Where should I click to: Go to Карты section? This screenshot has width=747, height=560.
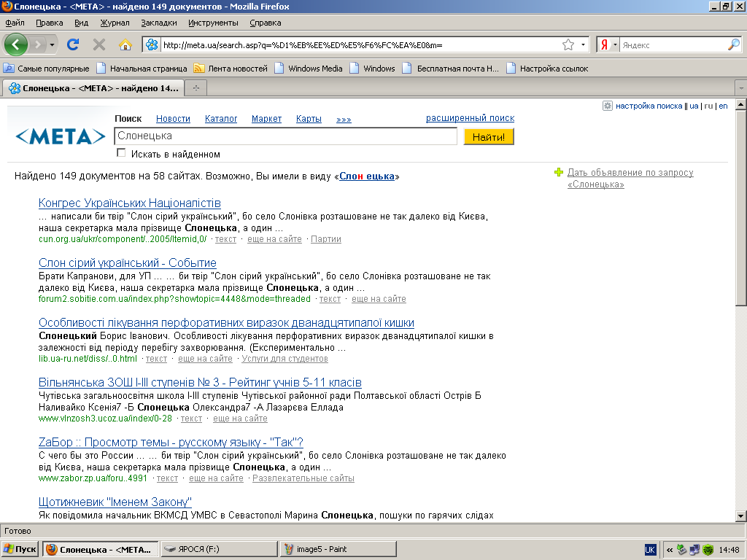click(309, 119)
